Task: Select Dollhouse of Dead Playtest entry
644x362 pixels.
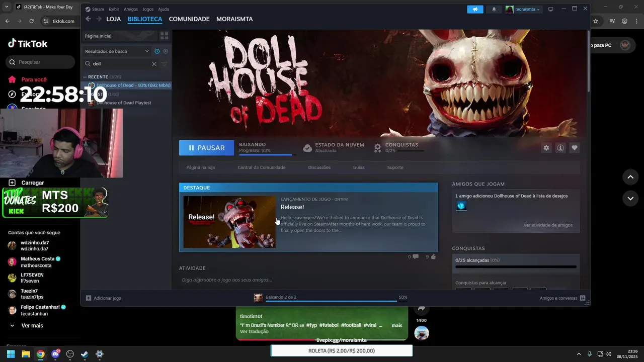Action: click(124, 103)
